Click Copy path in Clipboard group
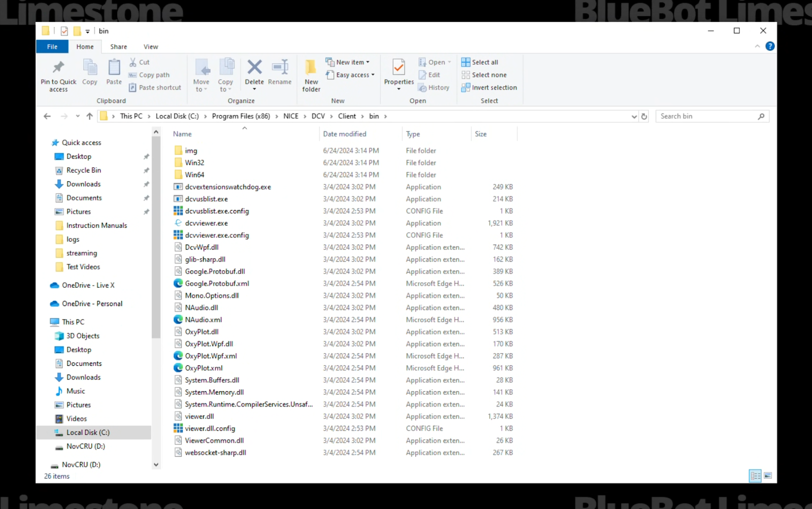The width and height of the screenshot is (812, 509). point(149,75)
